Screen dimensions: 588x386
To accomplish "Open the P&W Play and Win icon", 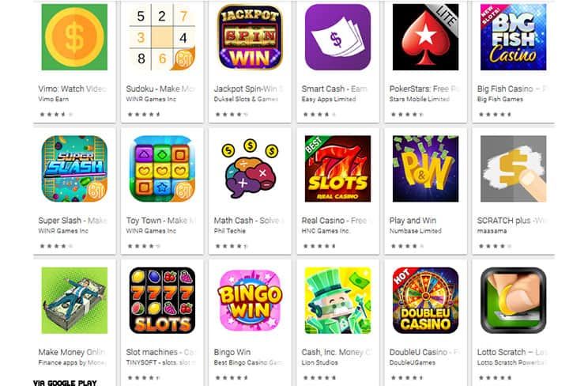I will [425, 168].
